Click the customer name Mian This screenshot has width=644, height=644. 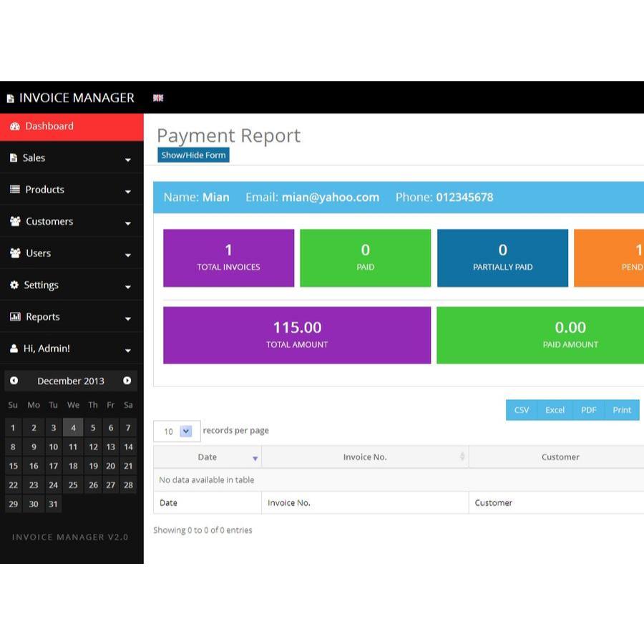(x=216, y=197)
